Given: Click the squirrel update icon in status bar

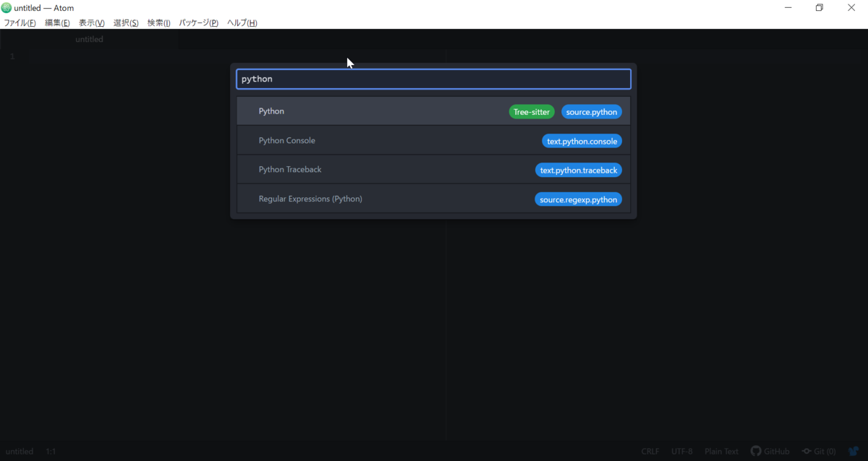Looking at the screenshot, I should click(x=854, y=452).
